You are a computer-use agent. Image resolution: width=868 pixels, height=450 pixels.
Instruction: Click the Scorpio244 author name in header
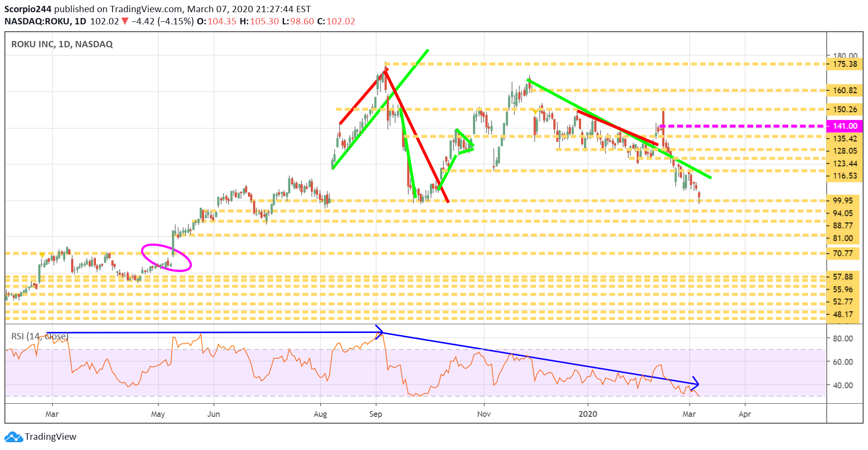[28, 9]
